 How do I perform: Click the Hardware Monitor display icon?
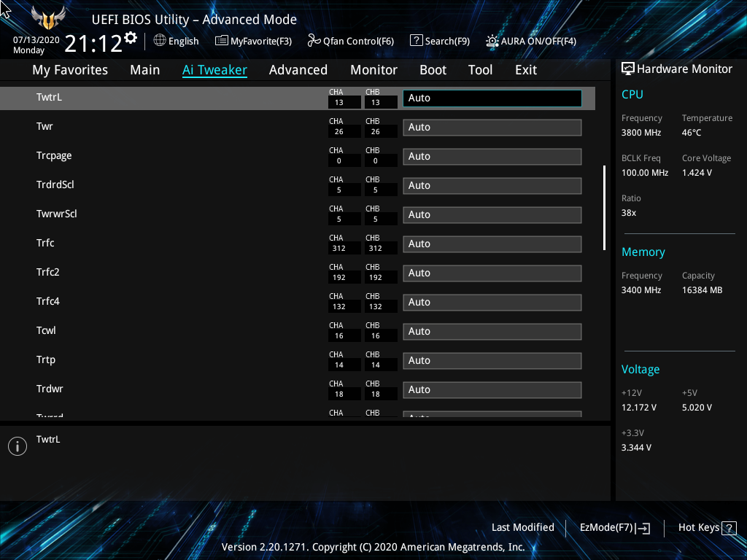tap(628, 69)
